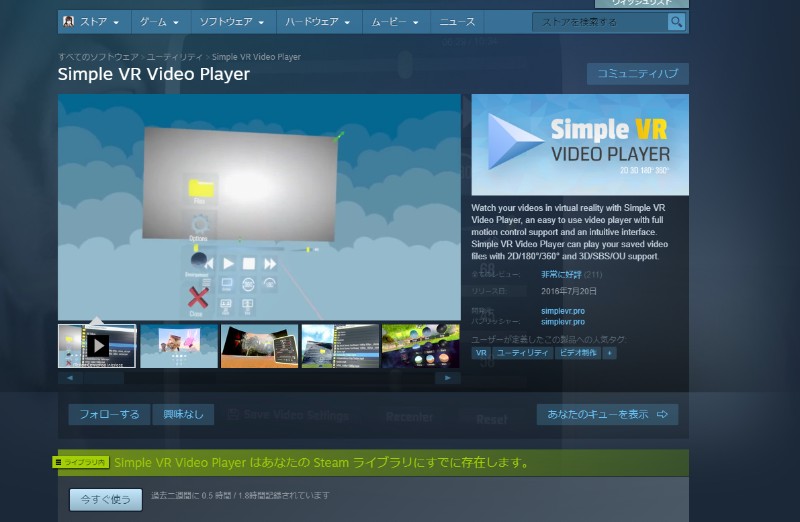This screenshot has height=522, width=800.
Task: Click the magnifier search icon
Action: [677, 22]
